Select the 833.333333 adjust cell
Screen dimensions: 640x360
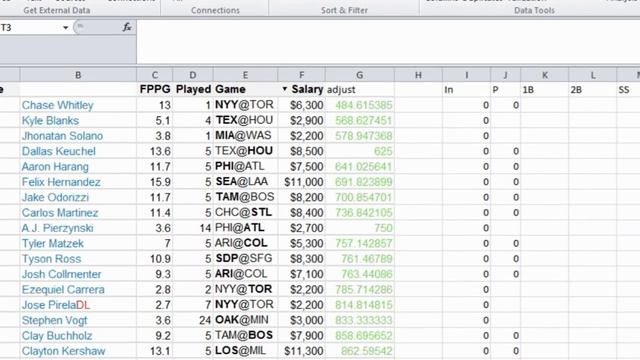pos(360,320)
